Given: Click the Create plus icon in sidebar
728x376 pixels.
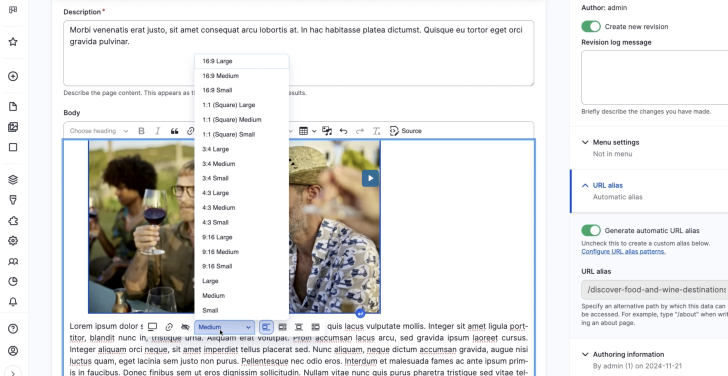Looking at the screenshot, I should [x=13, y=76].
